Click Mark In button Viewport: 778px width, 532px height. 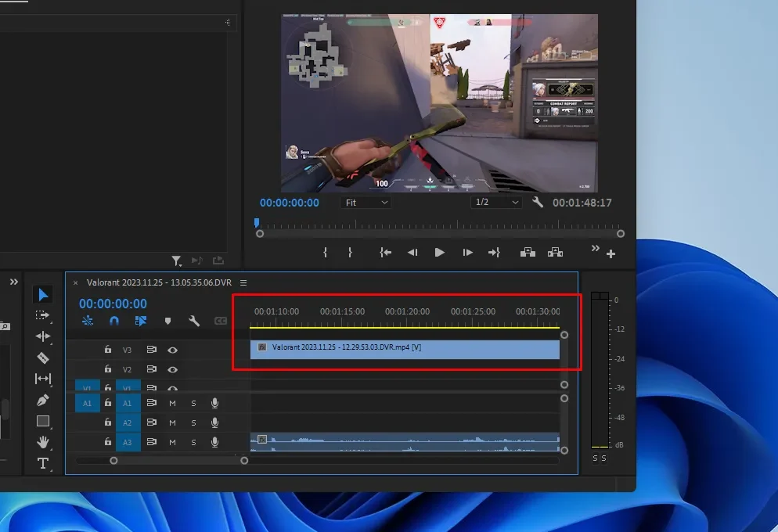tap(325, 253)
